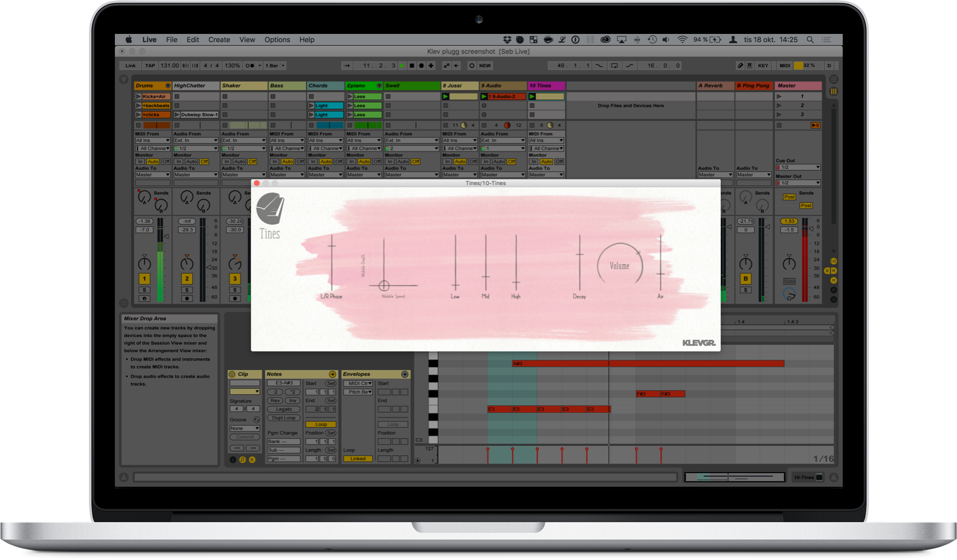The width and height of the screenshot is (957, 560).
Task: Click the MIDI arrangement overdub plus icon
Action: 431,66
